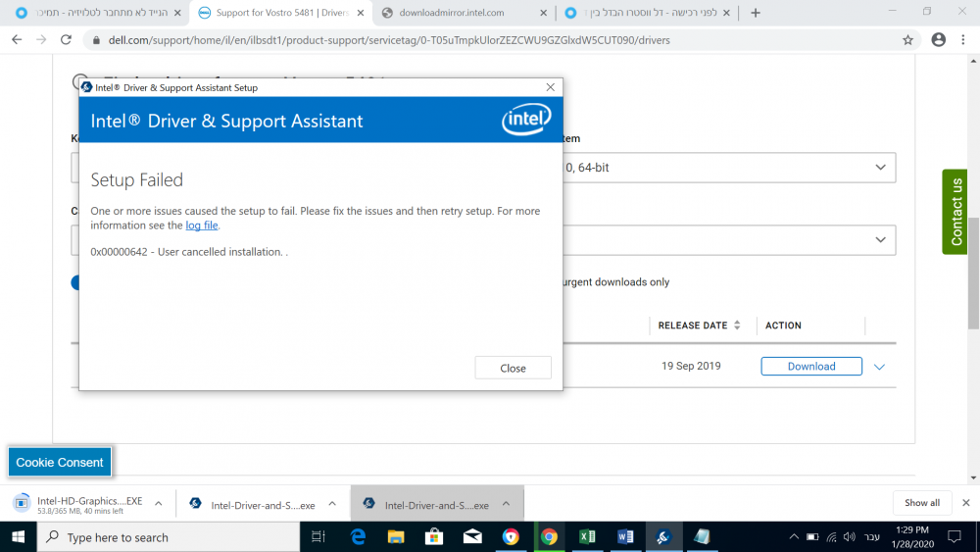Image resolution: width=980 pixels, height=552 pixels.
Task: Click the Download button for the driver
Action: pos(811,367)
